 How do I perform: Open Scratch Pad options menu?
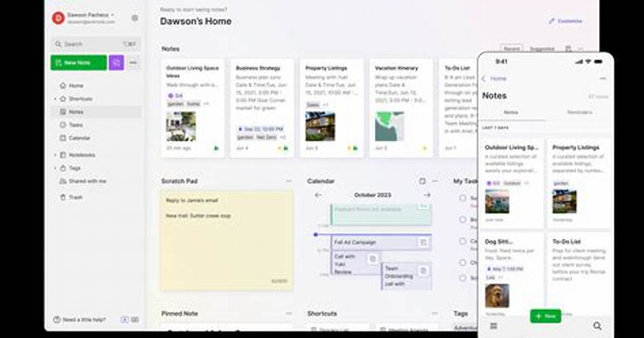coord(289,181)
